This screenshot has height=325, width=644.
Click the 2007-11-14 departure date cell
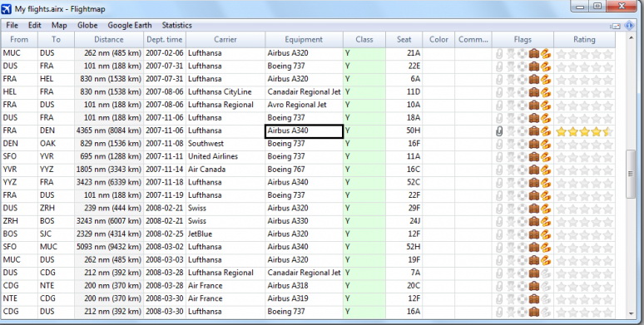click(165, 170)
